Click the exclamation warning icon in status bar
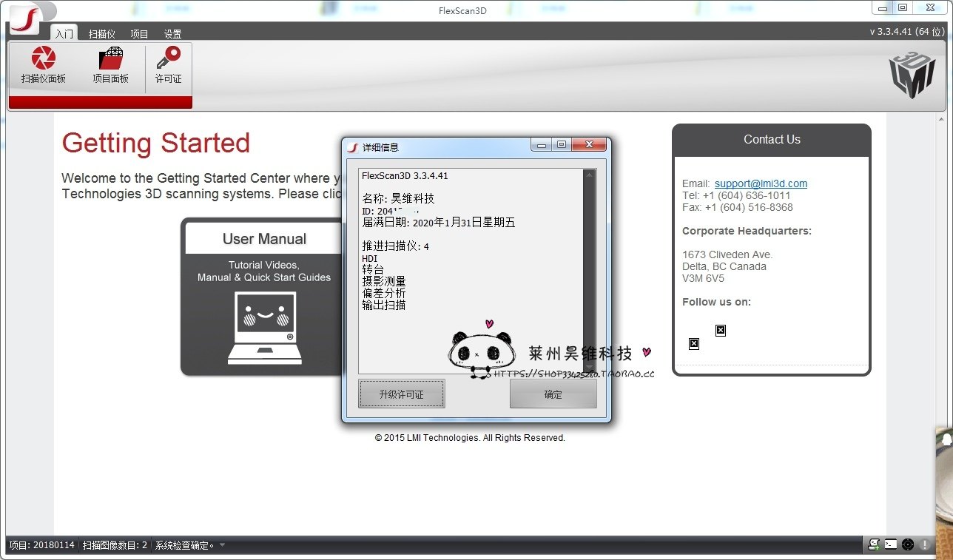Image resolution: width=953 pixels, height=560 pixels. coord(925,544)
